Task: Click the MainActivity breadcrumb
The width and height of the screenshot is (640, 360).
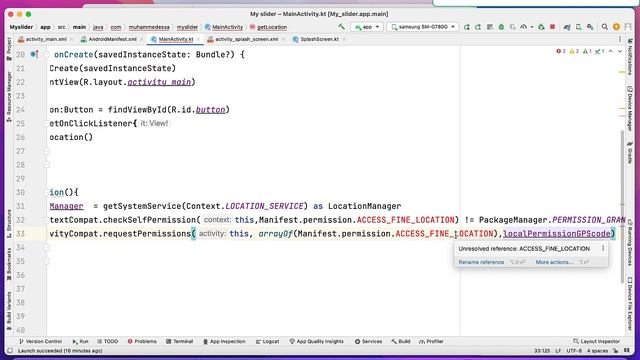Action: [x=224, y=27]
